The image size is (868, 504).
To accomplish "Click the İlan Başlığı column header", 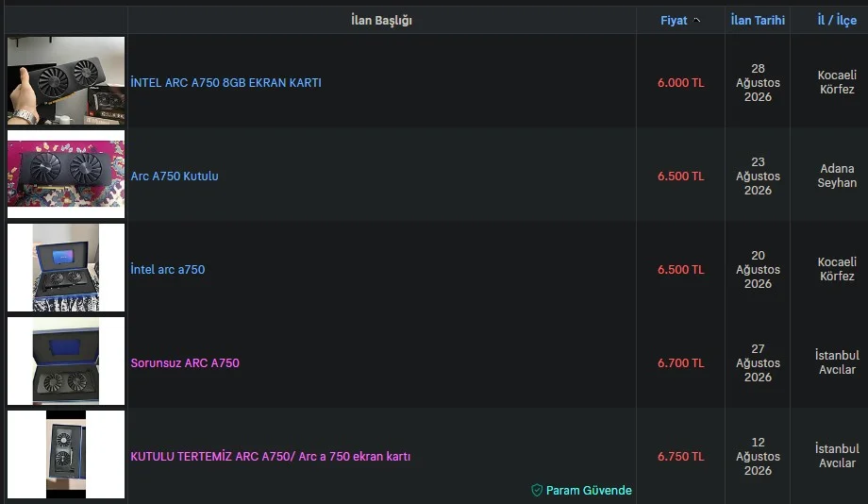I will (x=381, y=21).
